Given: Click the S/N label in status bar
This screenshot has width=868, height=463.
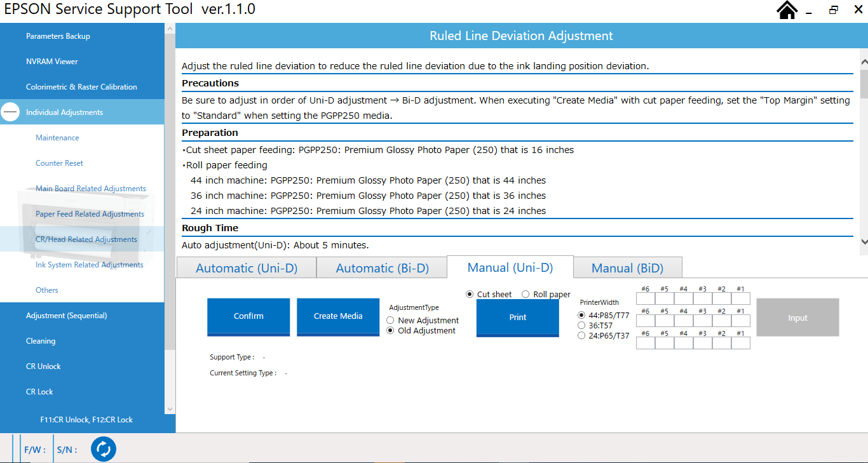Looking at the screenshot, I should coord(67,450).
